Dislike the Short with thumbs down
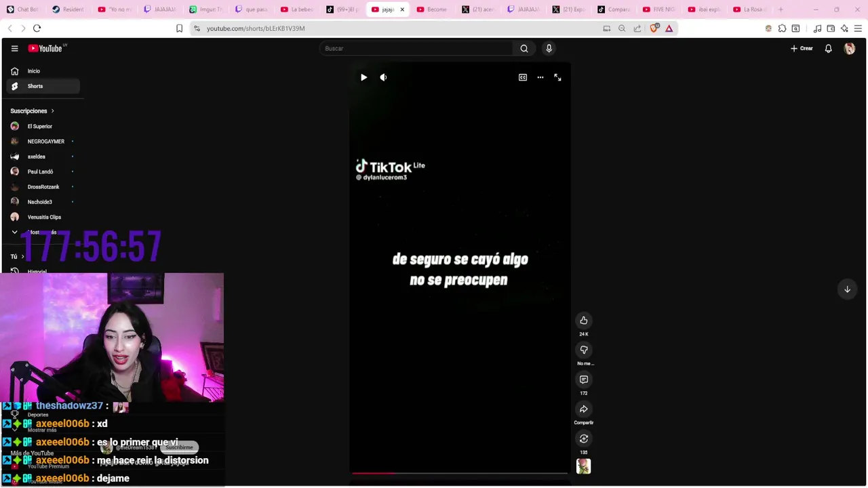 coord(584,350)
